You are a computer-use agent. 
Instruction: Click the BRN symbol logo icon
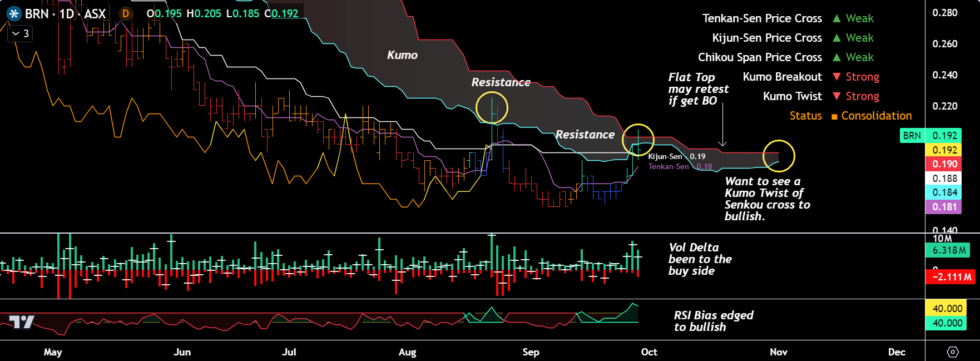(14, 13)
